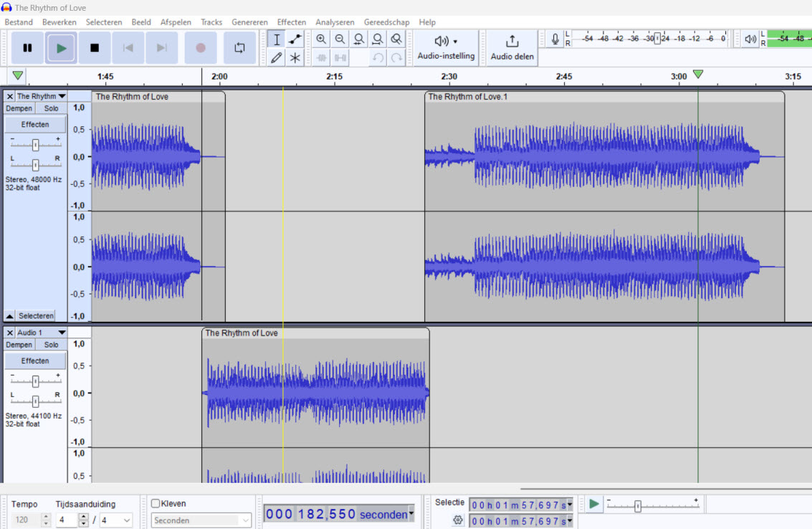Mute Audio 1 track with Dempen

tap(19, 345)
